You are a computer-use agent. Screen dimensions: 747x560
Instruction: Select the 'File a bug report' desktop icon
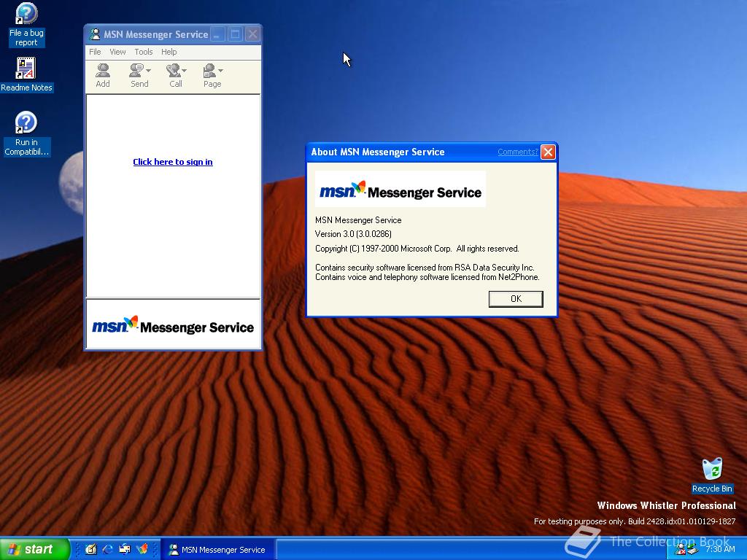pos(26,25)
